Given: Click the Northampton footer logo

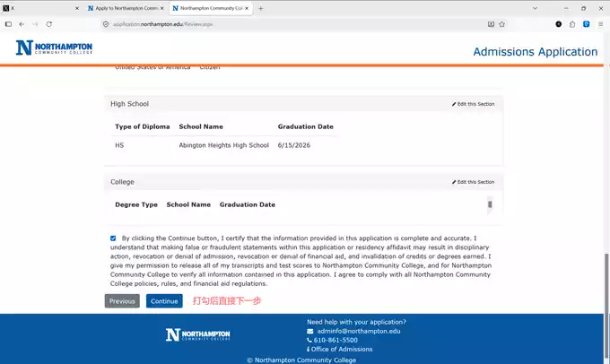Looking at the screenshot, I should pos(197,334).
